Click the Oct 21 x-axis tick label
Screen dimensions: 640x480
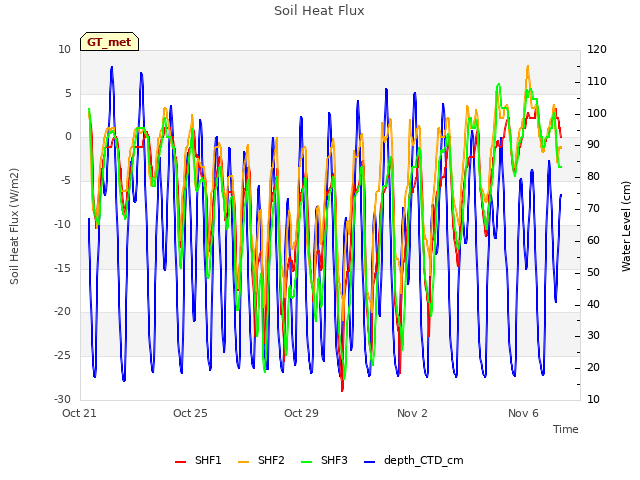click(79, 413)
